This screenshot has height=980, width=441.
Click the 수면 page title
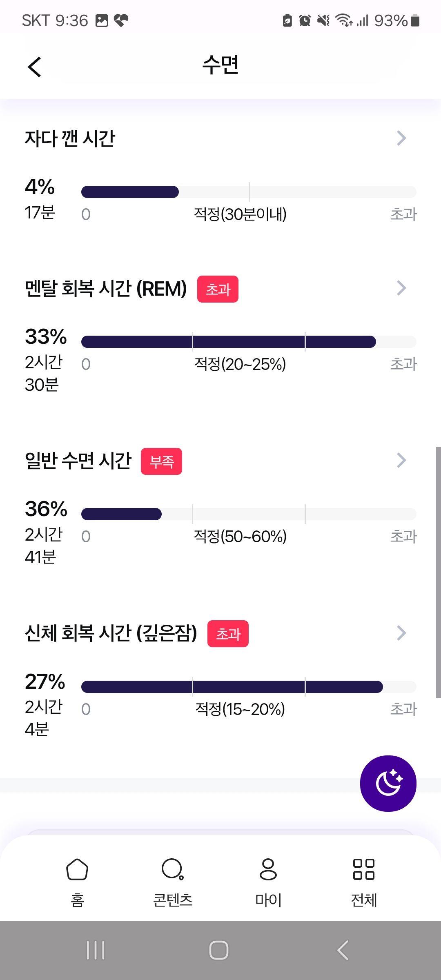[x=220, y=65]
